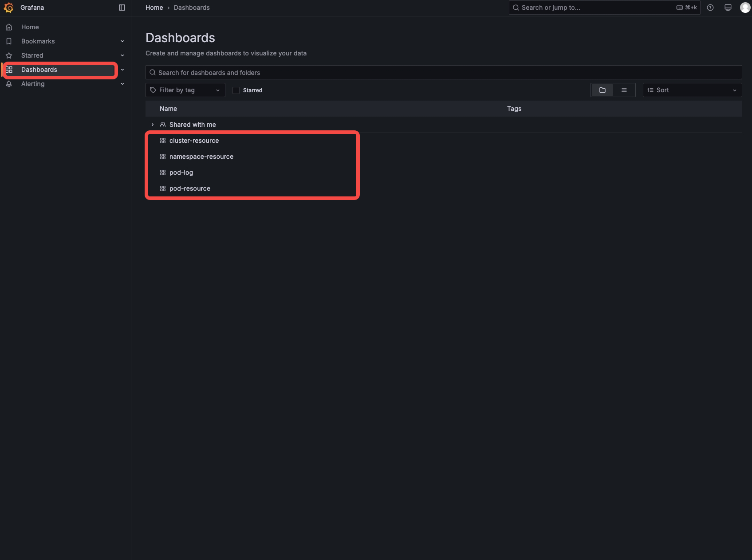The height and width of the screenshot is (560, 752).
Task: Expand the Shared with me folder
Action: (153, 125)
